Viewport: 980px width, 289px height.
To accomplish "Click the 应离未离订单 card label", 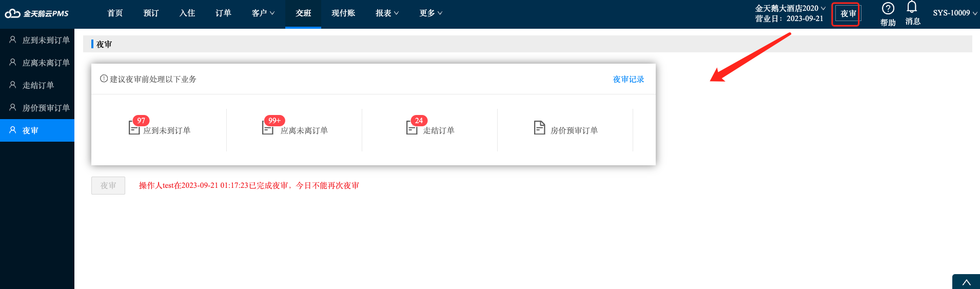I will 304,131.
